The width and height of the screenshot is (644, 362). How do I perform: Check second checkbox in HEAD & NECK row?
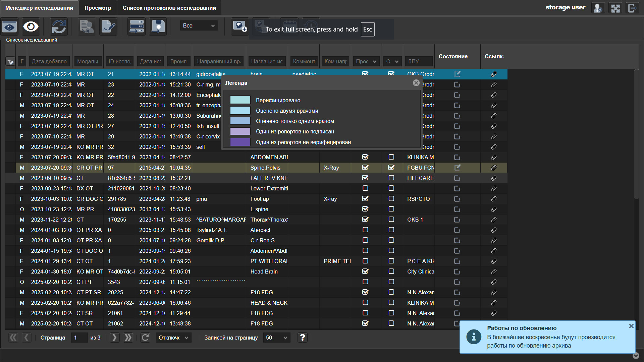point(391,302)
